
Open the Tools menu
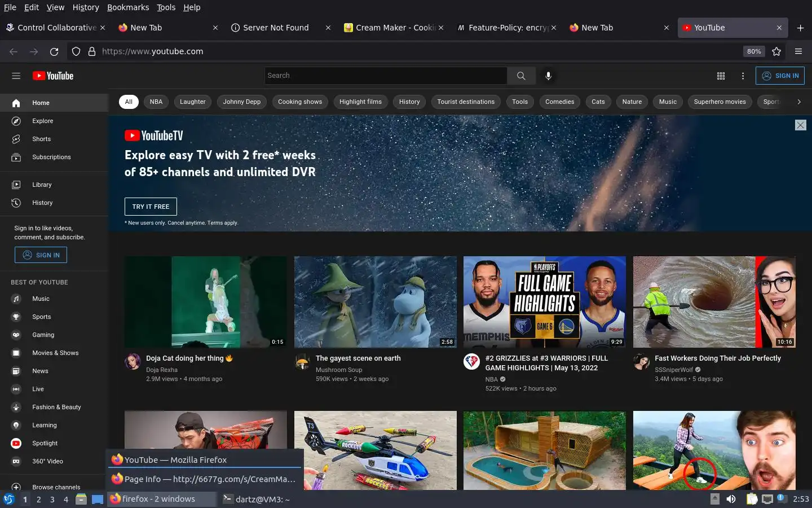coord(166,7)
